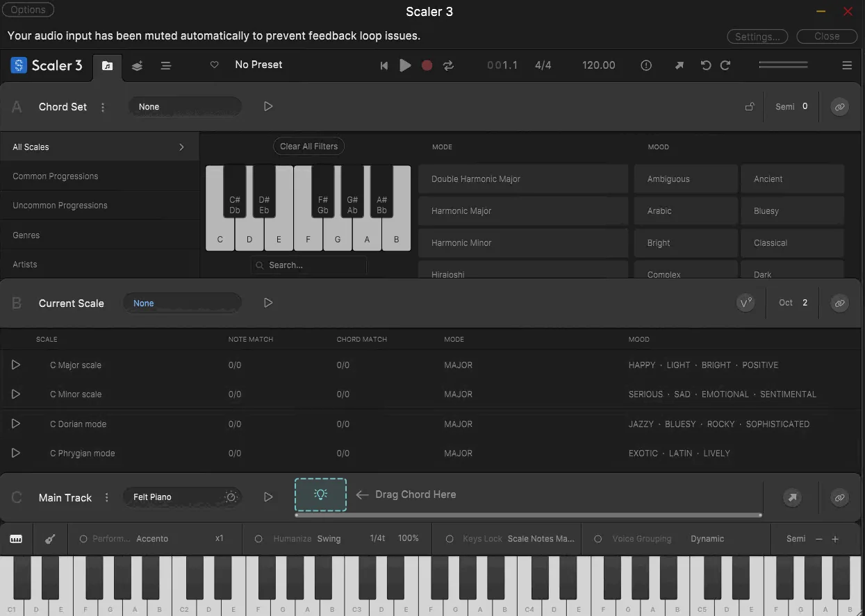Enable the Keys Lock toggle
Screen dimensions: 865x616
450,539
